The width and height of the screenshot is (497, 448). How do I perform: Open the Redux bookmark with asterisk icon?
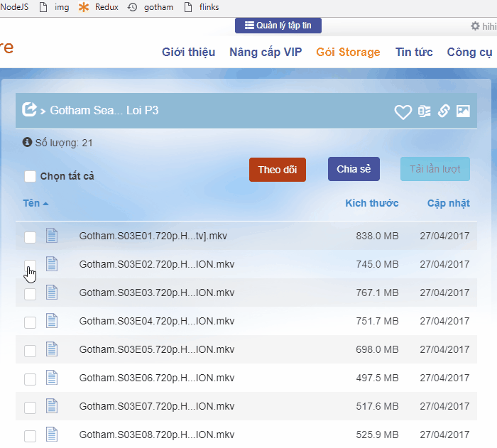[99, 7]
